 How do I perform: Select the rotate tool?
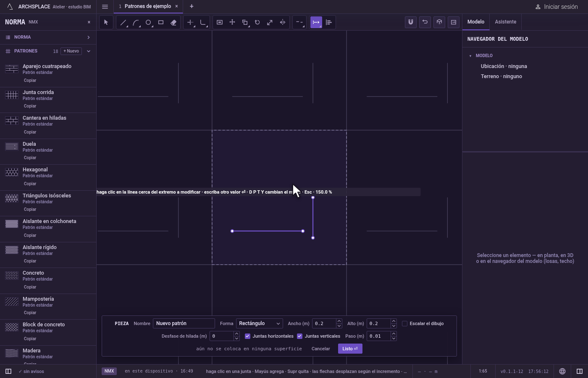click(x=257, y=22)
